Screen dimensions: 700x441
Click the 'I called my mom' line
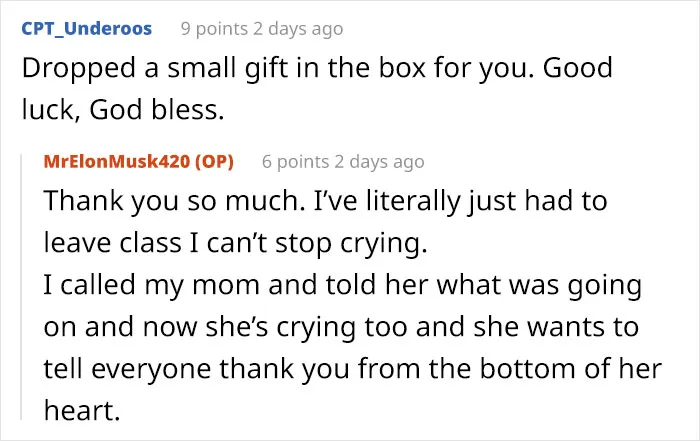point(342,285)
